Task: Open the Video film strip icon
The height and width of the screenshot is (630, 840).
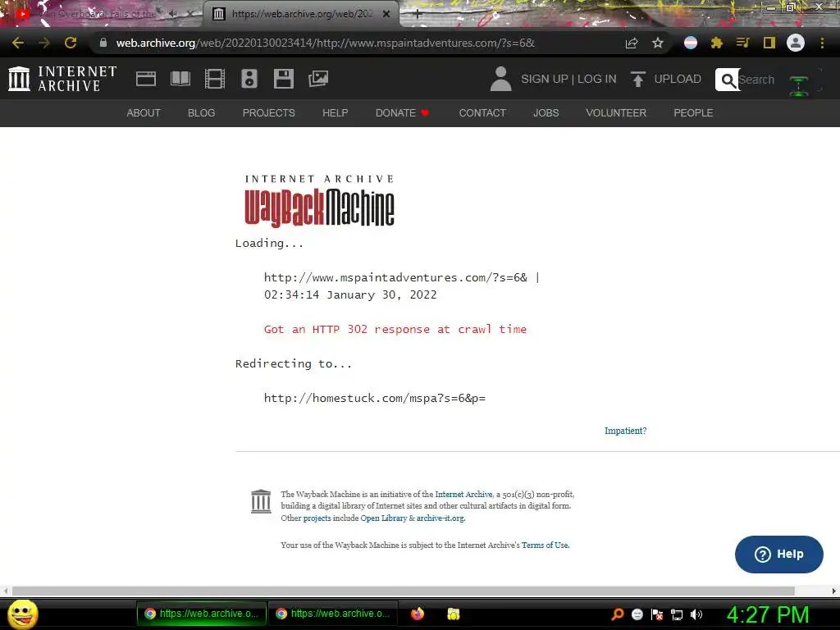Action: (215, 79)
